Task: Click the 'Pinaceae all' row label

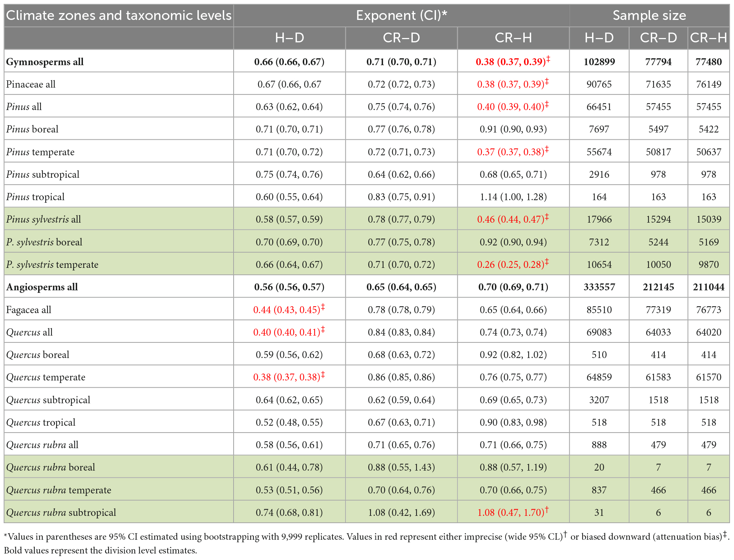Action: 31,84
